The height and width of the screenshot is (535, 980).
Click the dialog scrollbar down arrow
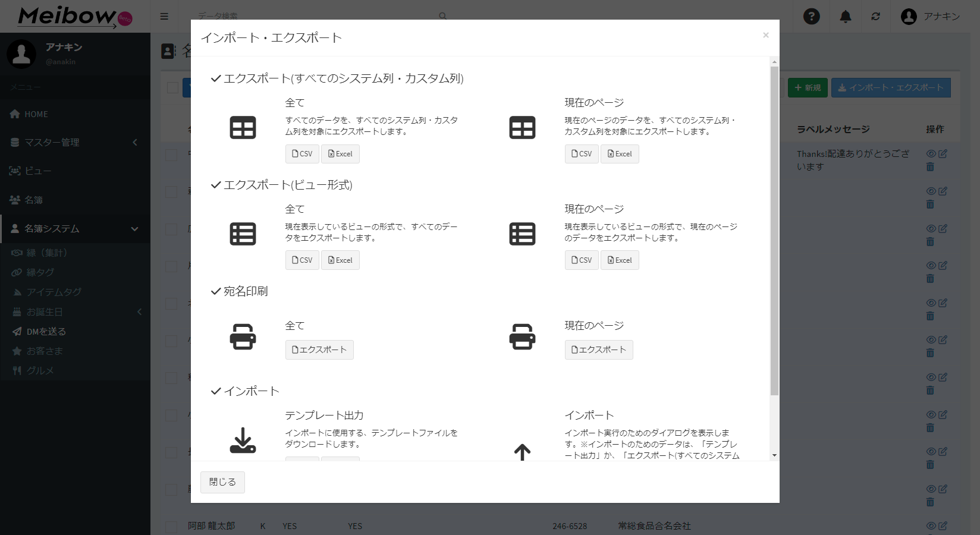(x=774, y=455)
